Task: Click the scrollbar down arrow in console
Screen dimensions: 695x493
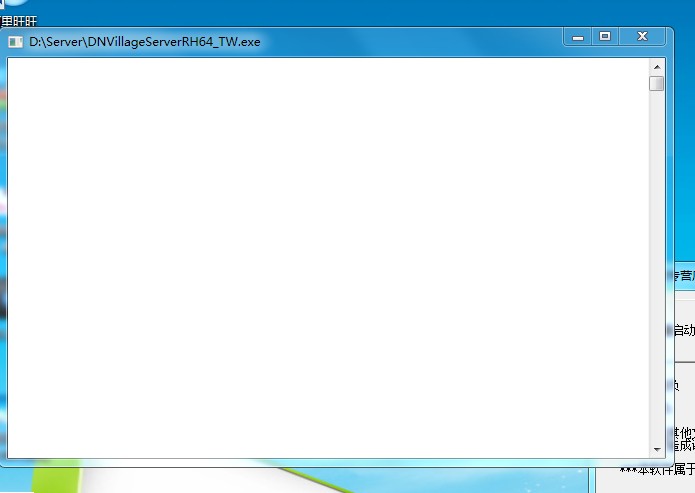Action: (x=657, y=450)
